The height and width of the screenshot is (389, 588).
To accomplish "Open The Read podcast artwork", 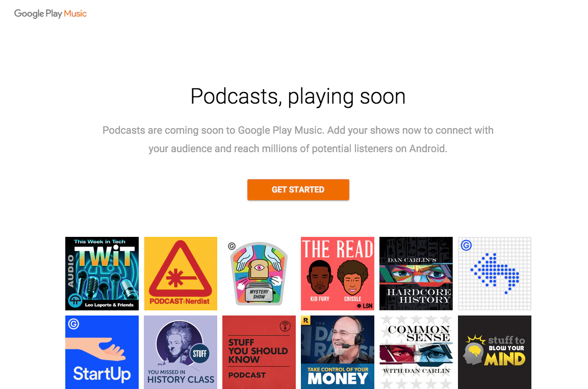I will tap(338, 273).
